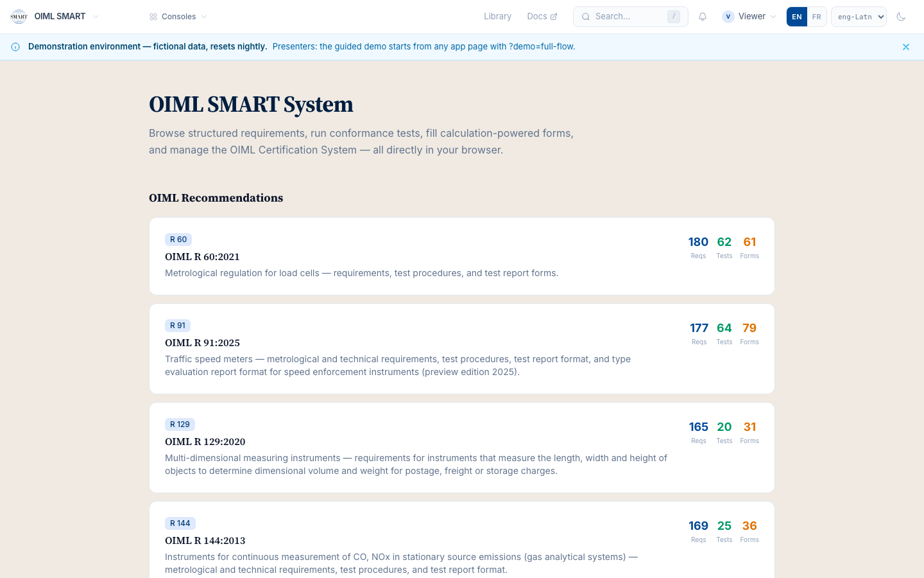This screenshot has width=924, height=578.
Task: Click the 31 Forms count for R 129
Action: pyautogui.click(x=749, y=432)
